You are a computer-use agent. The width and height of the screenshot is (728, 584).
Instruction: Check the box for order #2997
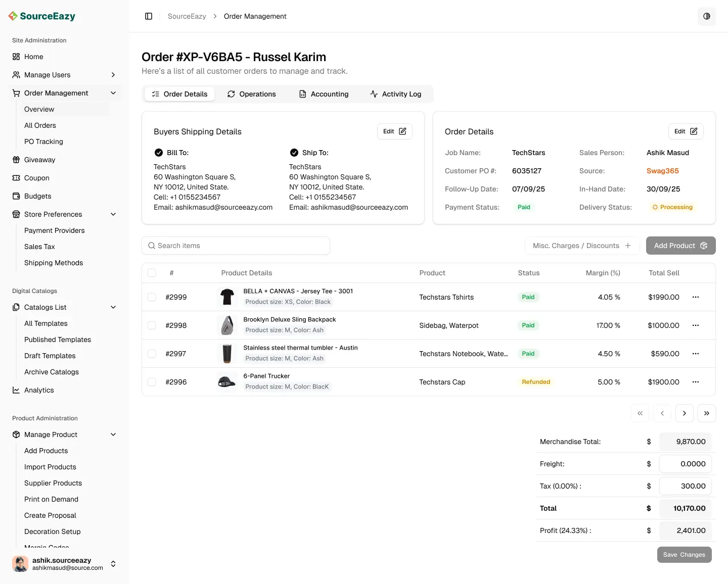(x=152, y=354)
